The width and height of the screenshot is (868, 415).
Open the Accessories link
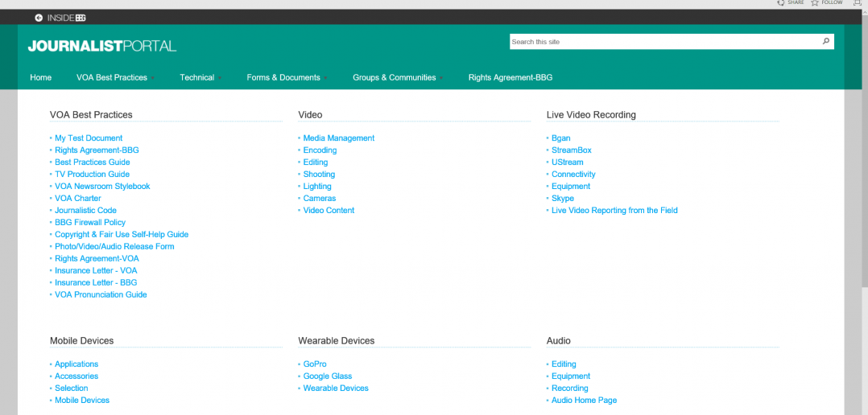tap(76, 376)
